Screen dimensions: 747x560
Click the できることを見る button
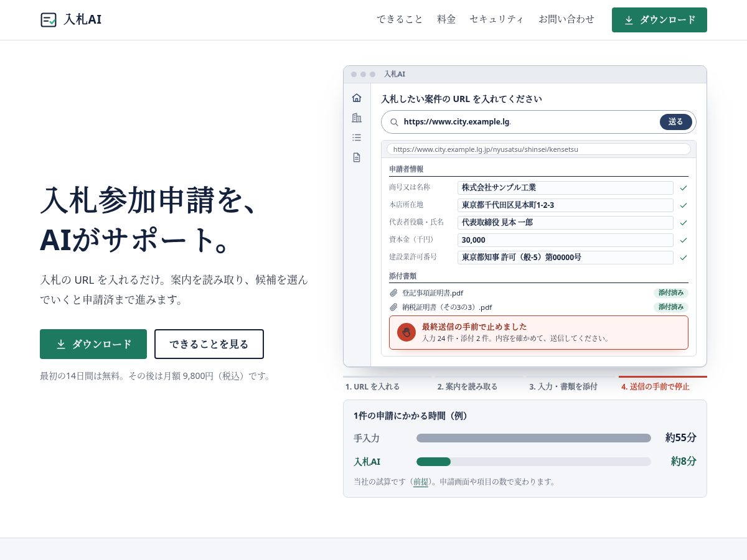pos(209,344)
